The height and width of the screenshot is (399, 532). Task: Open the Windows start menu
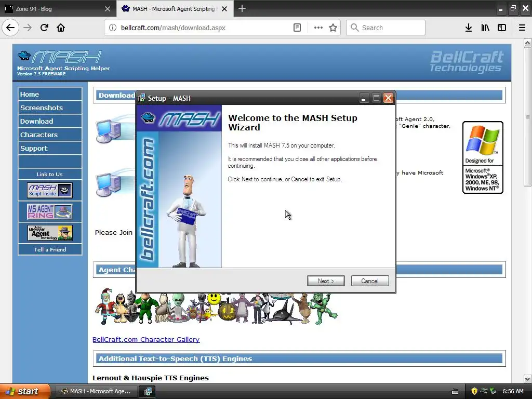25,391
